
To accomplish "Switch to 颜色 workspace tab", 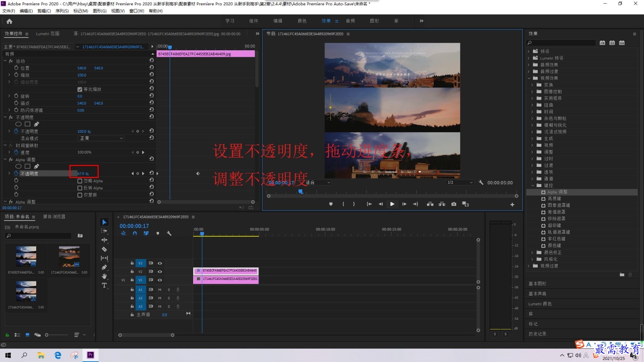I will pyautogui.click(x=302, y=21).
